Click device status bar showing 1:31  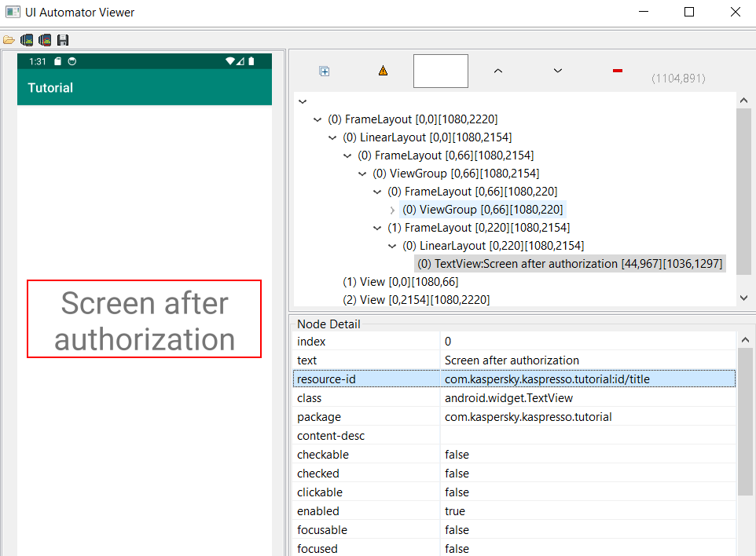click(x=145, y=61)
